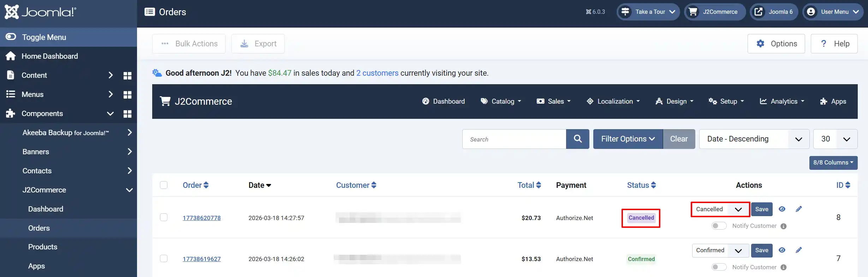Click the Orders page title icon
The height and width of the screenshot is (277, 868).
click(150, 12)
